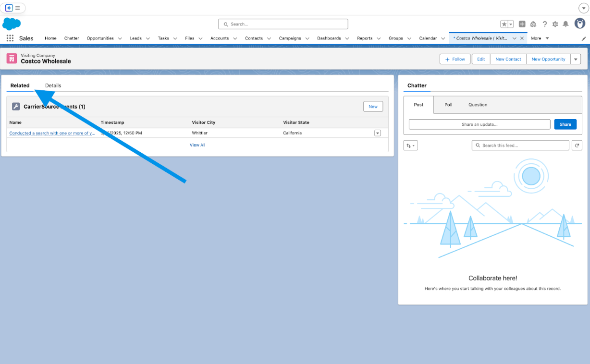
Task: Open the Accounts nav item
Action: click(x=220, y=38)
